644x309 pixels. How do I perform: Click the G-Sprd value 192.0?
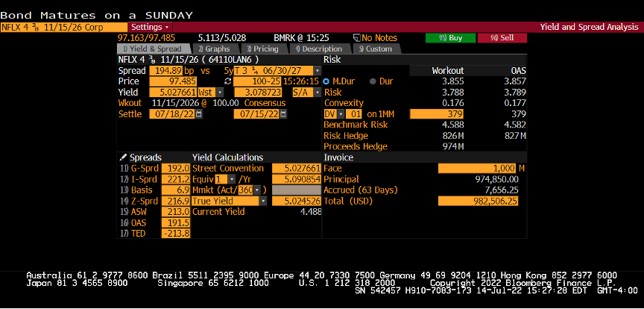tap(176, 168)
